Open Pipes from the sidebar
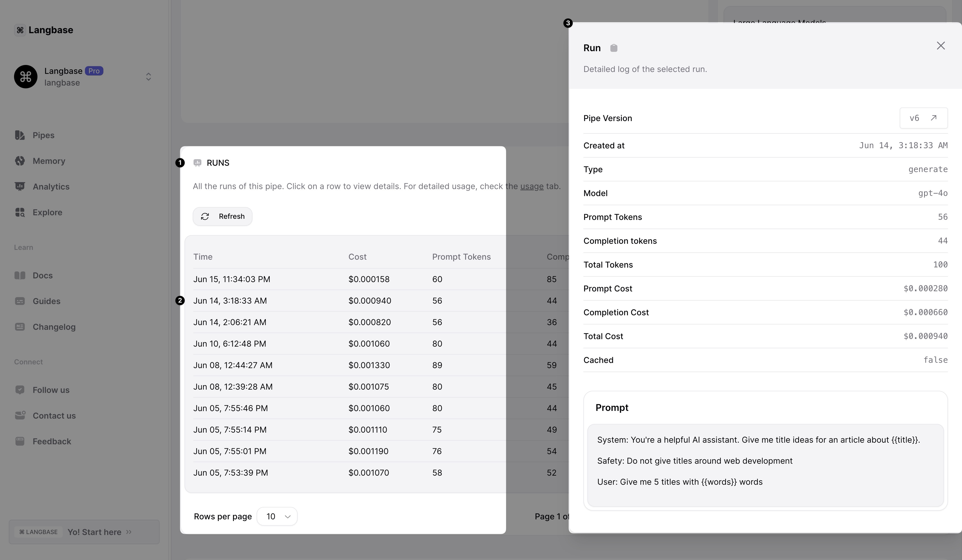Viewport: 962px width, 560px height. point(43,135)
